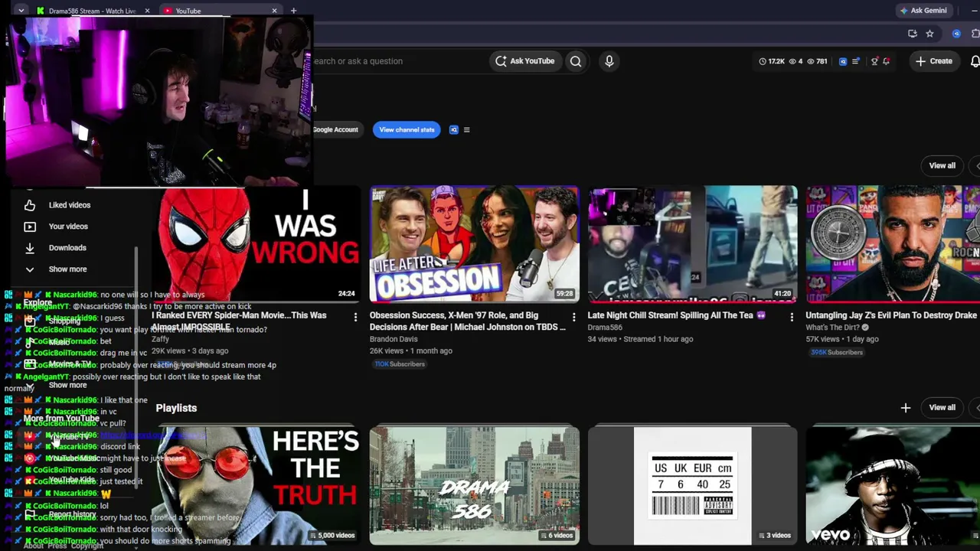Click the 781 views stat
This screenshot has height=551, width=980.
[817, 61]
